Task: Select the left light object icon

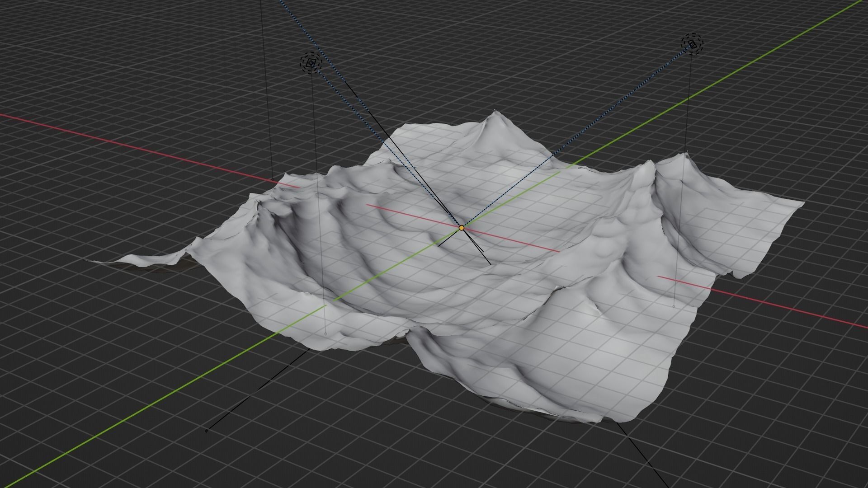Action: (x=311, y=63)
